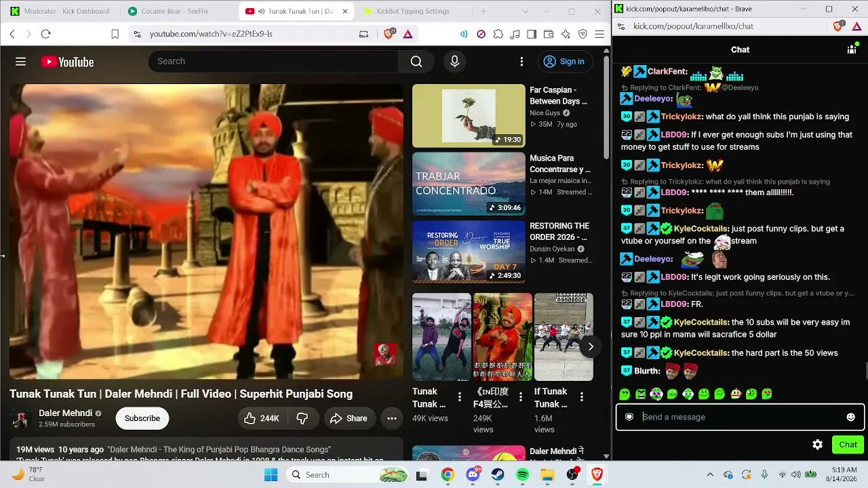Start YouTube voice search with the microphone
868x488 pixels.
click(x=454, y=62)
